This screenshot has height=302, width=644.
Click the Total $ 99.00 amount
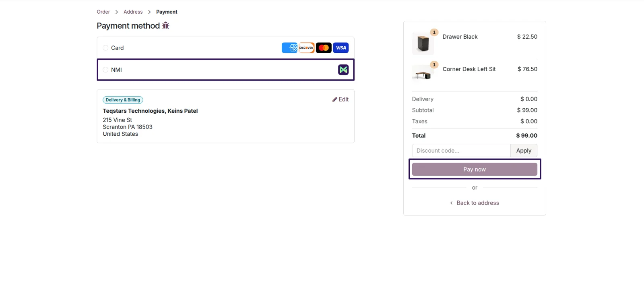click(526, 136)
